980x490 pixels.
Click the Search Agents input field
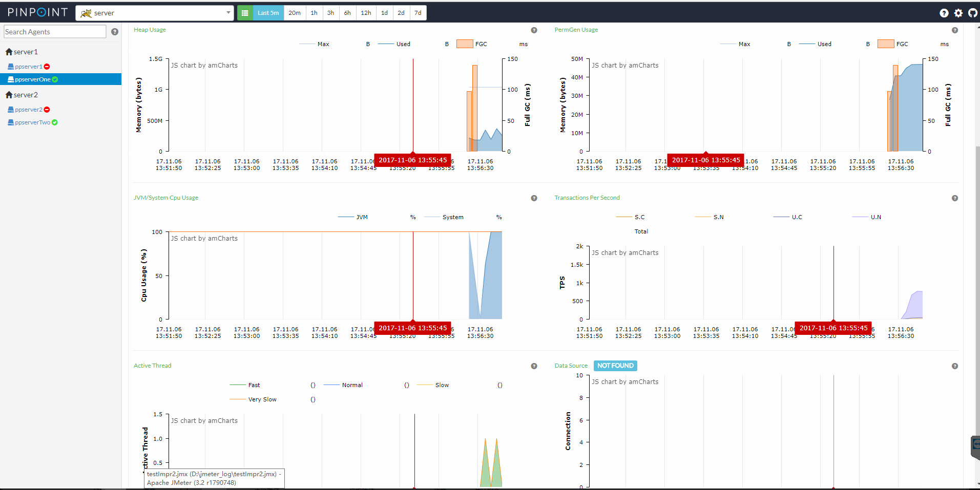click(55, 32)
